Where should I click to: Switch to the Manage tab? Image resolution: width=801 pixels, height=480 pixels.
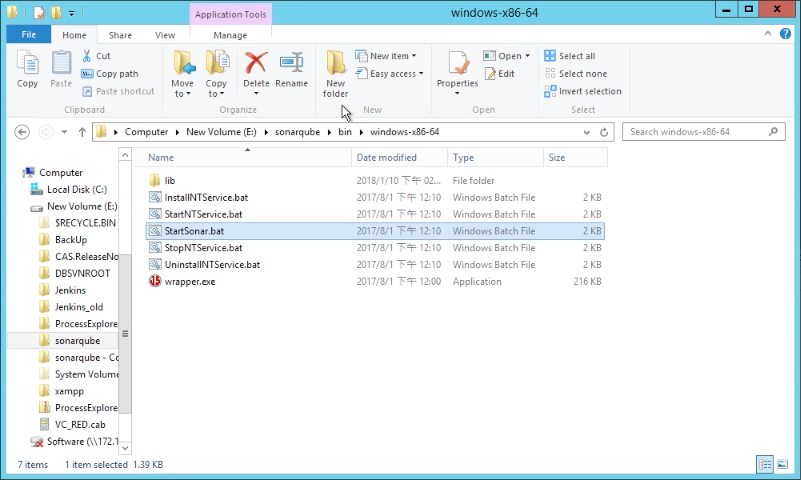click(x=230, y=35)
